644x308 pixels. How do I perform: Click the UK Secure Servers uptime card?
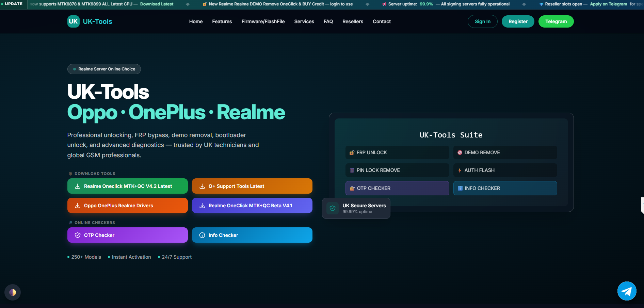pyautogui.click(x=356, y=208)
